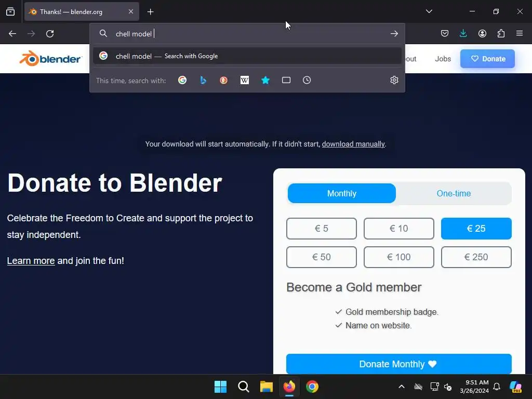Image resolution: width=532 pixels, height=399 pixels.
Task: Search this time with Bing
Action: pos(203,80)
